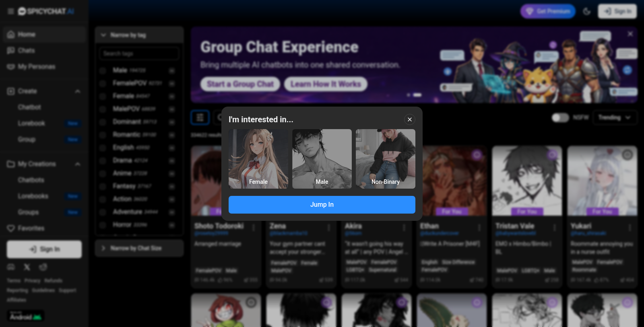
Task: Check the Anime tag checkbox
Action: coord(103,173)
